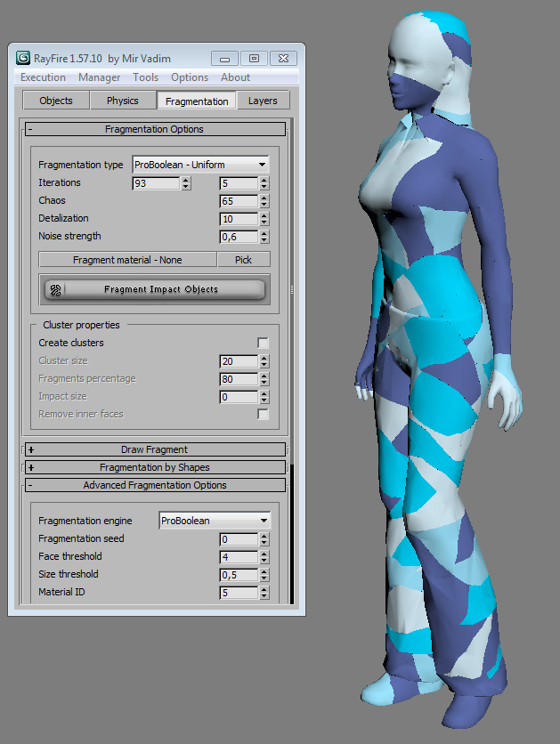
Task: Close the RayFire window
Action: (x=283, y=59)
